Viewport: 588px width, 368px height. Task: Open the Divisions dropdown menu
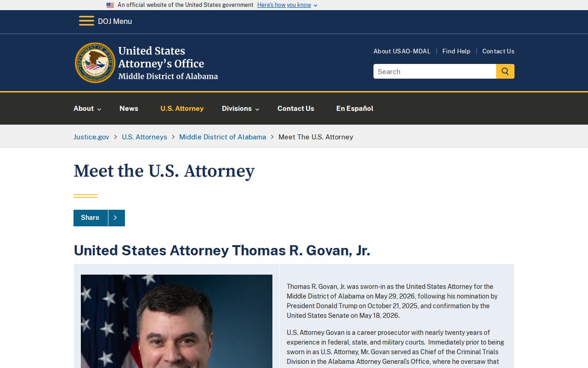[240, 109]
